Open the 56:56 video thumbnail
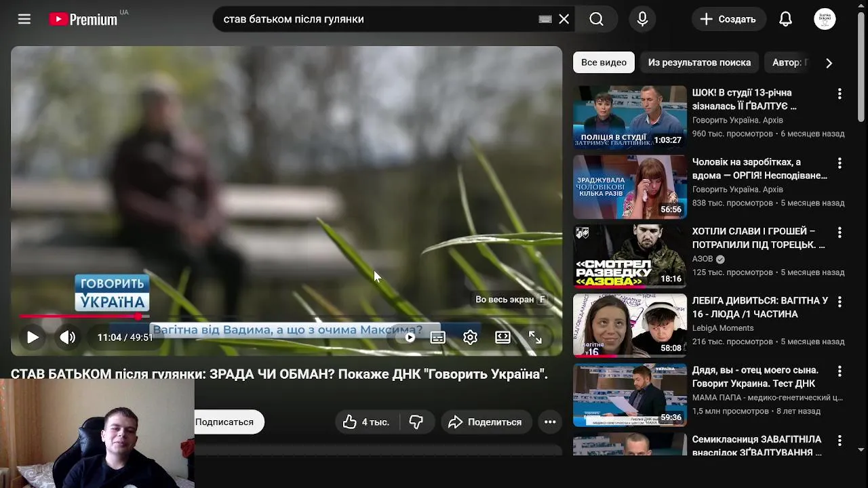This screenshot has height=488, width=868. (630, 186)
